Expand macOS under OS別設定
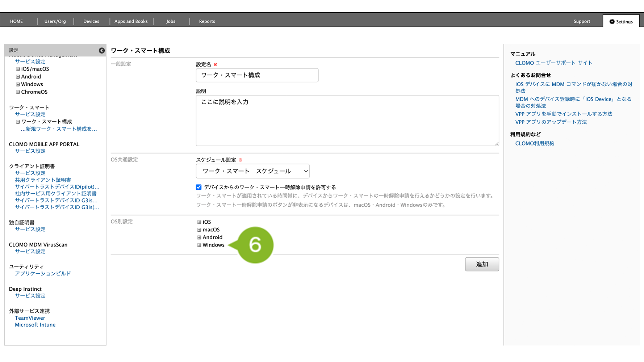The width and height of the screenshot is (644, 362). tap(199, 230)
